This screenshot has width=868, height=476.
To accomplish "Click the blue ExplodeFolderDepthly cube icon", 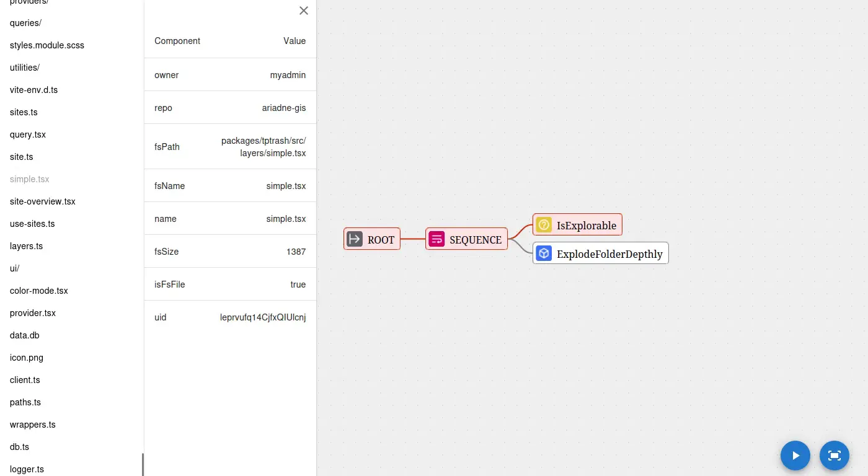I will [544, 253].
